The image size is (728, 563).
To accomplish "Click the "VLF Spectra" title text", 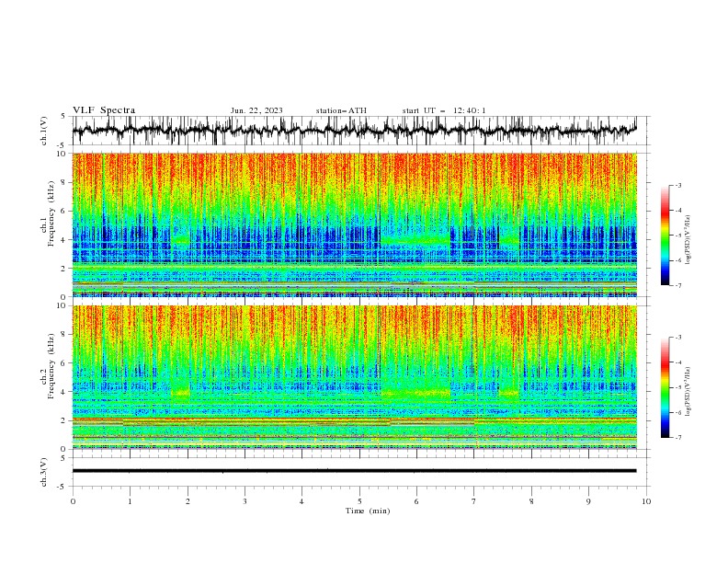I will point(104,110).
